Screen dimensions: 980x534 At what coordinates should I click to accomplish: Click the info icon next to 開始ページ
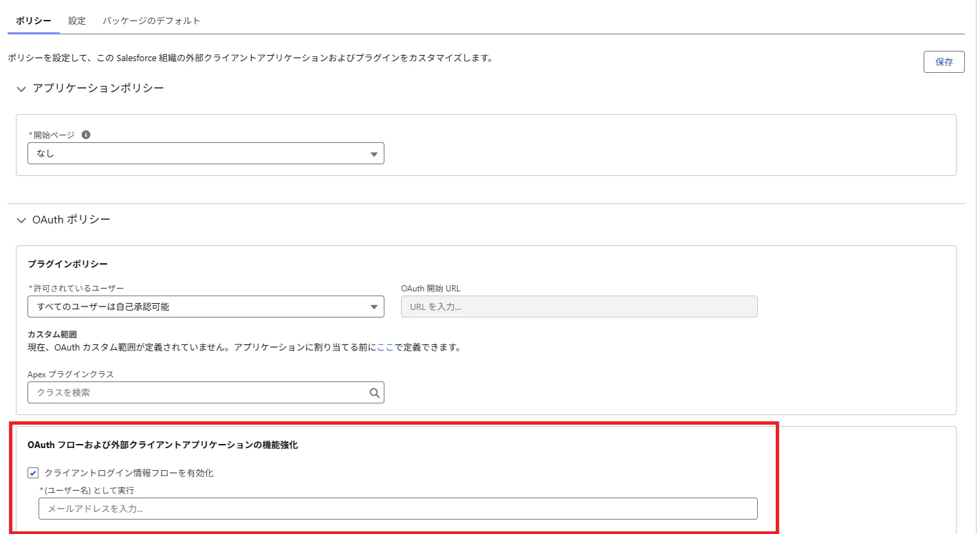point(86,135)
